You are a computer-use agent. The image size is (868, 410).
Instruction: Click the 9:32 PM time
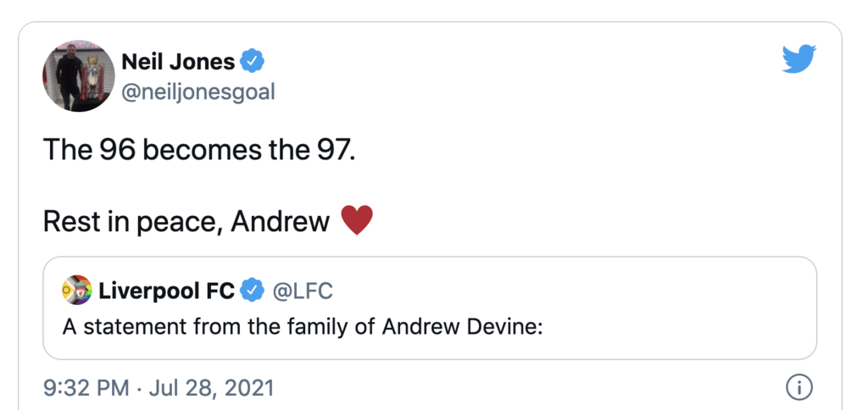pos(86,388)
